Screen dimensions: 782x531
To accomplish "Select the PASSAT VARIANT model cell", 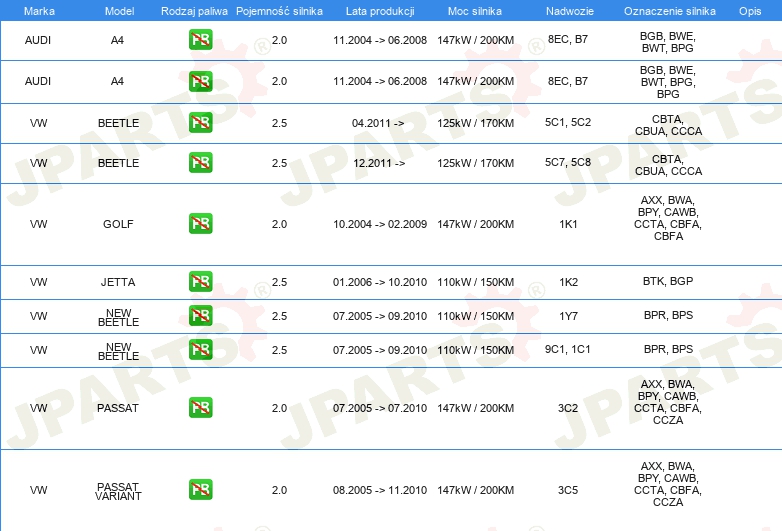I will [x=118, y=491].
